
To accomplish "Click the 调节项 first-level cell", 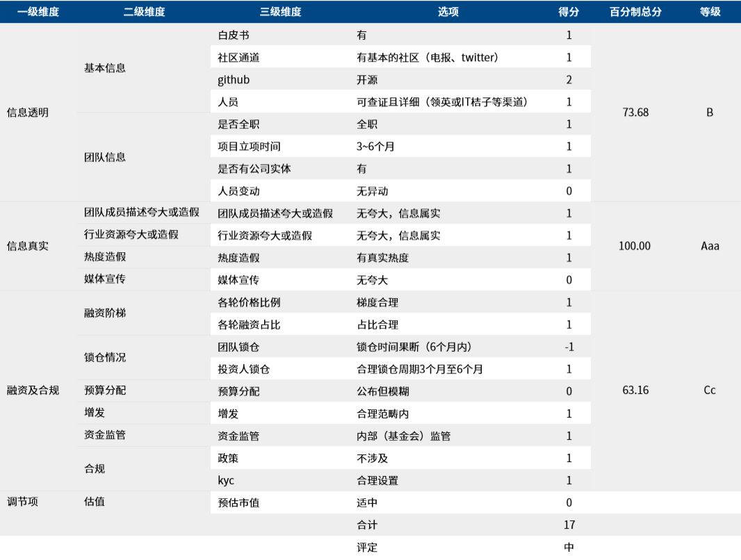I will (x=22, y=502).
